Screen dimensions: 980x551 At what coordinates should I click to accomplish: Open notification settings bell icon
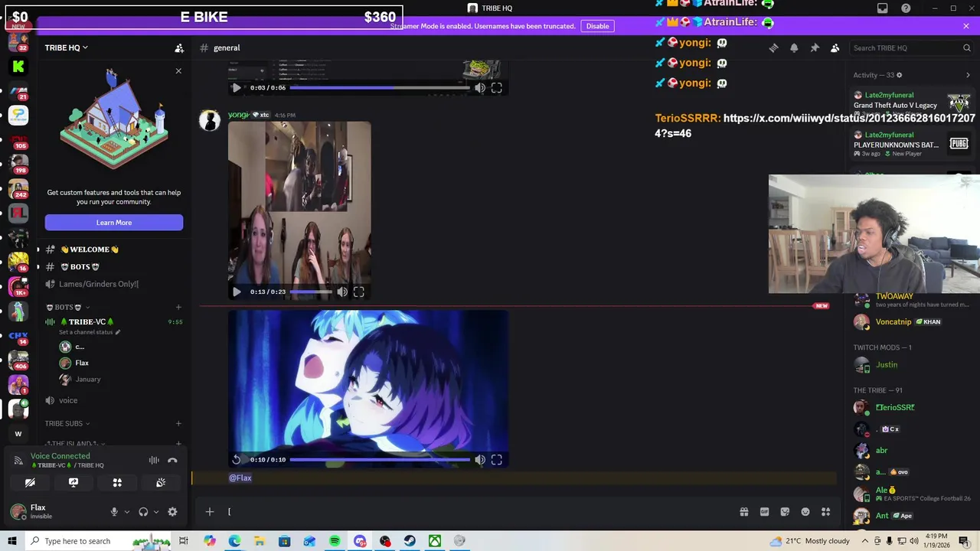pos(794,47)
